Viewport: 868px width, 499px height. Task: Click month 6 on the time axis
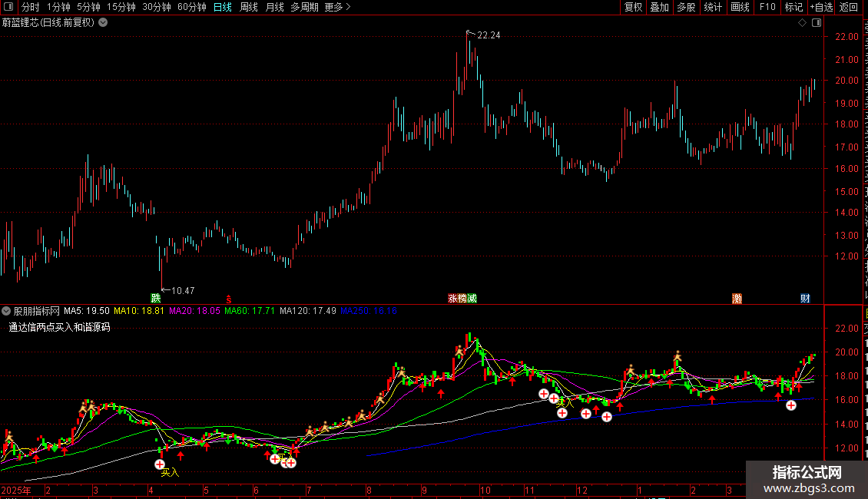click(x=256, y=491)
